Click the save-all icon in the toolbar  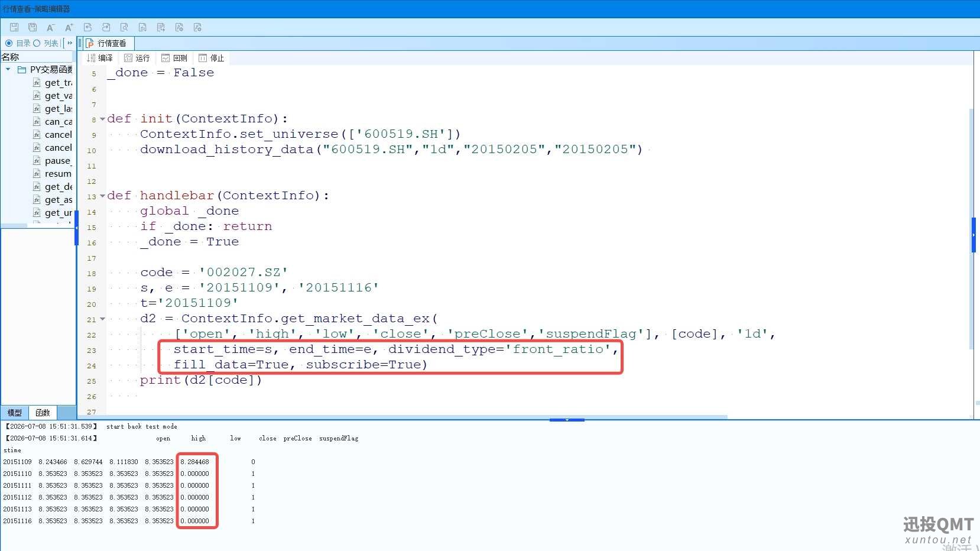pos(33,27)
